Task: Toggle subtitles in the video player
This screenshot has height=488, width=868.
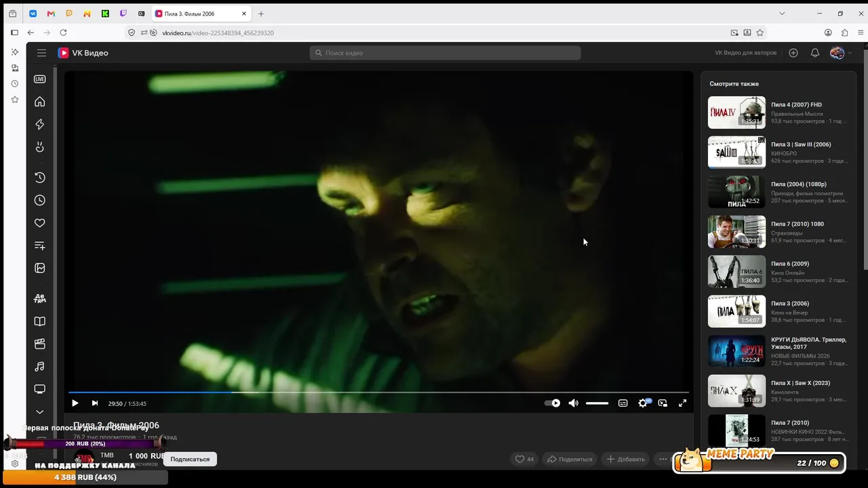Action: pyautogui.click(x=623, y=403)
